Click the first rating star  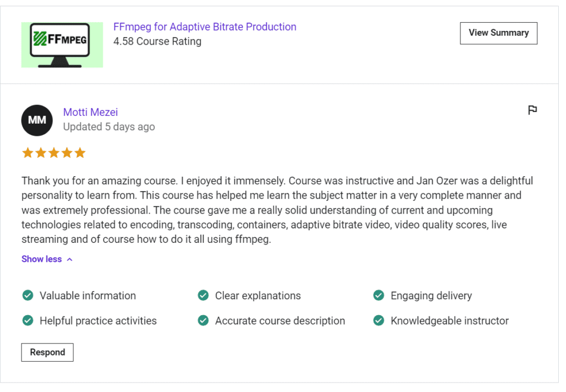[x=28, y=153]
